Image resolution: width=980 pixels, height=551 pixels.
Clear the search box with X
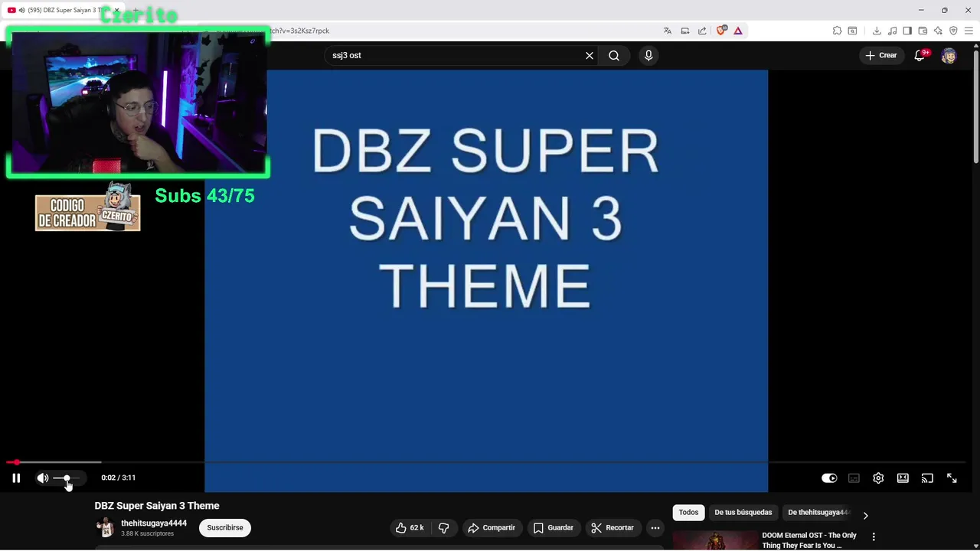(590, 55)
